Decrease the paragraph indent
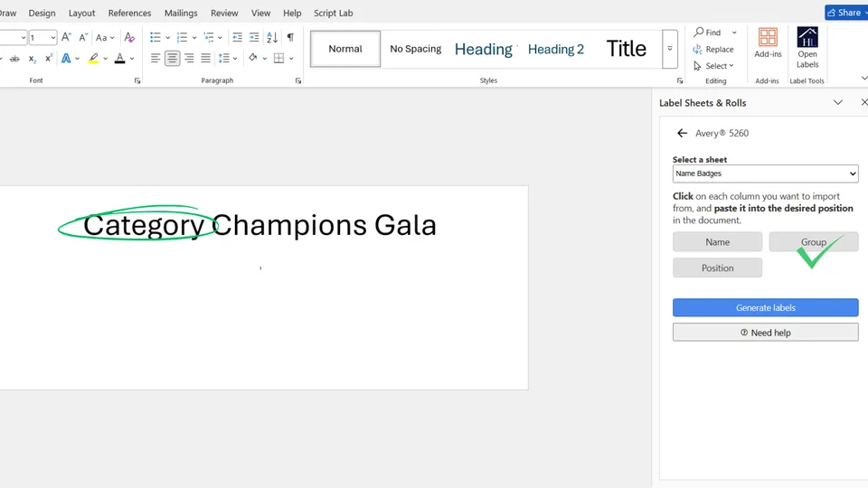Screen dimensions: 868x488 (237, 37)
